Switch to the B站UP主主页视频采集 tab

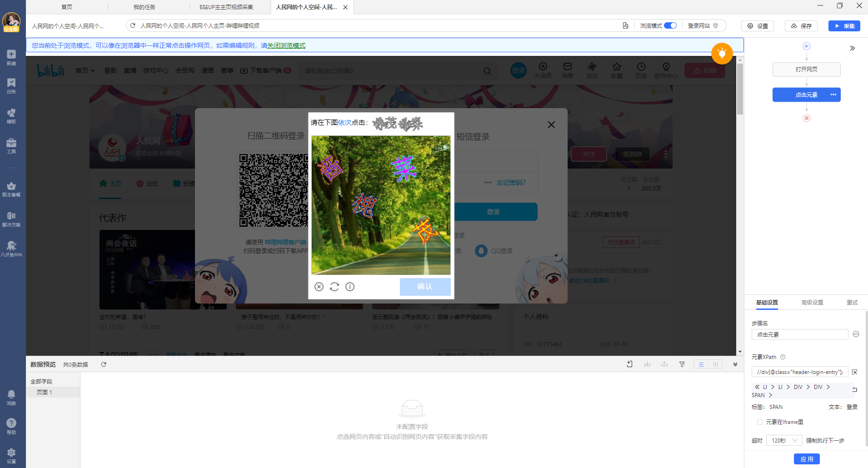[226, 7]
